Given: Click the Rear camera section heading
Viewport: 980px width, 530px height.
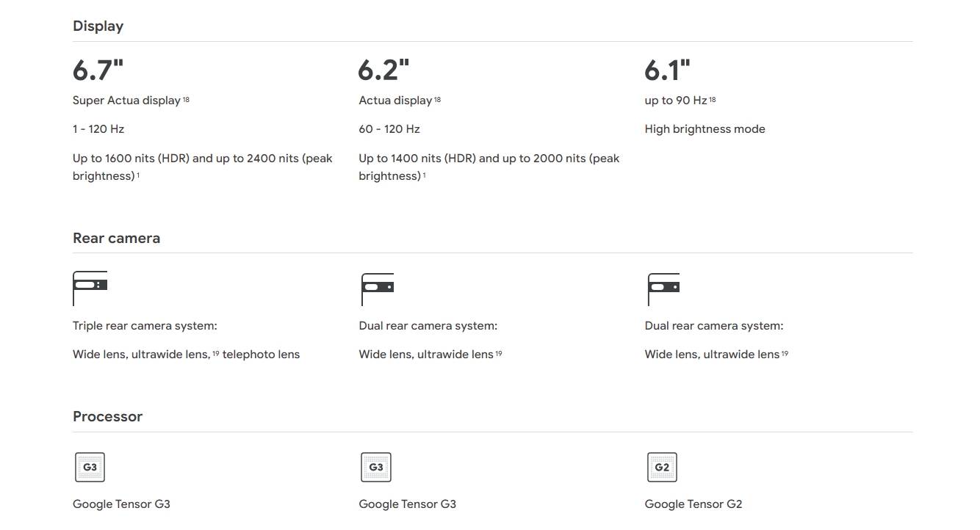Looking at the screenshot, I should click(x=116, y=238).
